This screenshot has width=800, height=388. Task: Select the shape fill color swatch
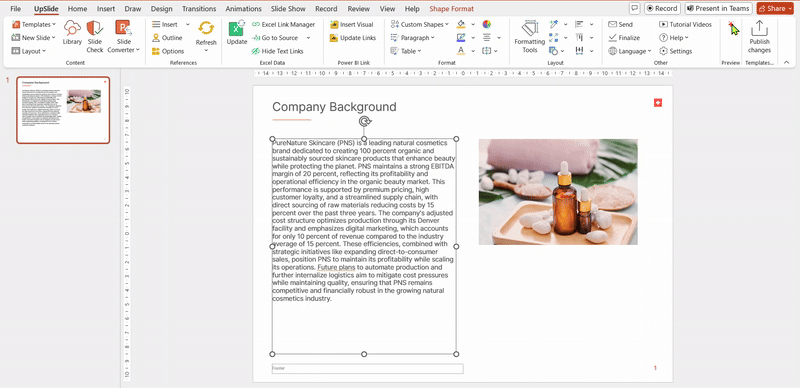tap(461, 25)
